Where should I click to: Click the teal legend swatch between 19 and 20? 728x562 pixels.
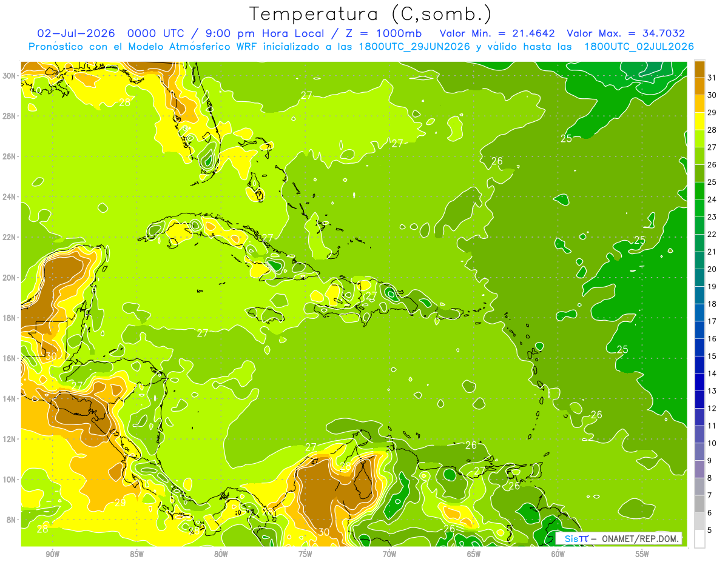pyautogui.click(x=699, y=278)
